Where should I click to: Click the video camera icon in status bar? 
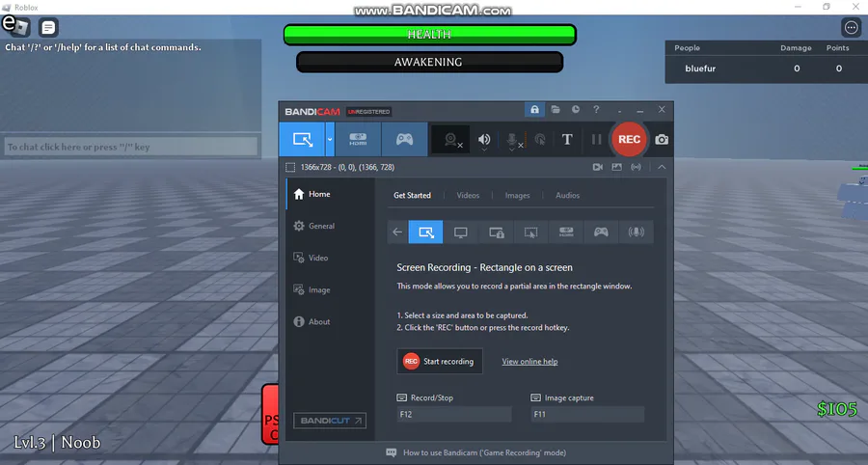(x=598, y=167)
